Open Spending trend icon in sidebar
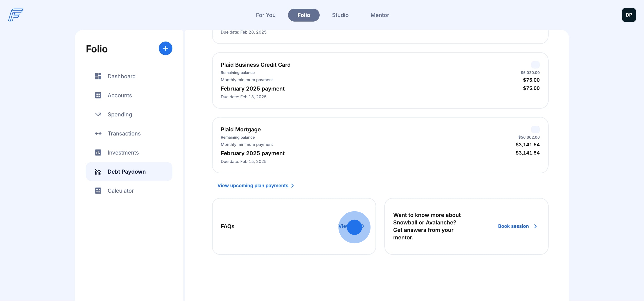This screenshot has height=305, width=644. coord(98,114)
